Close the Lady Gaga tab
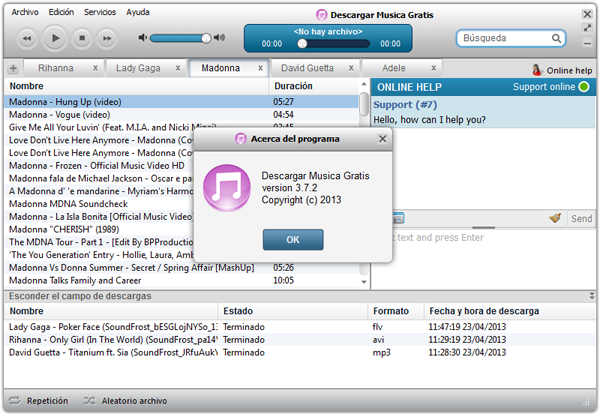This screenshot has width=600, height=415. point(178,68)
